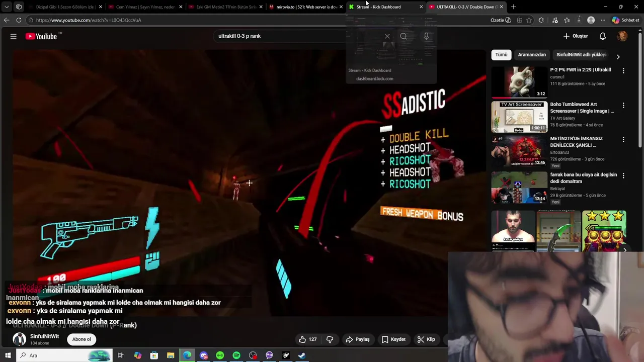This screenshot has width=644, height=362.
Task: Open Copilot Sohbet et chat
Action: 626,20
